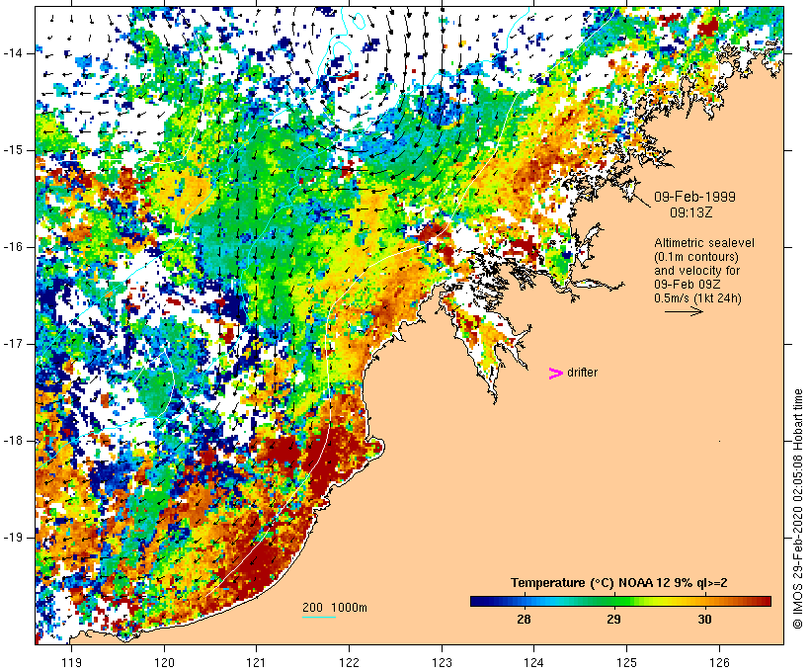Click the 125 longitude axis label
Viewport: 810px width, 672px height.
(x=627, y=663)
